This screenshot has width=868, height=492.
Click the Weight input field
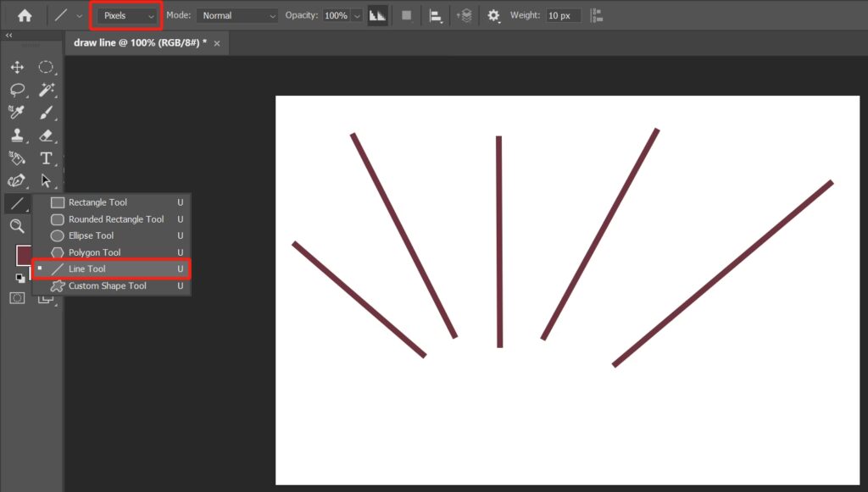(563, 15)
